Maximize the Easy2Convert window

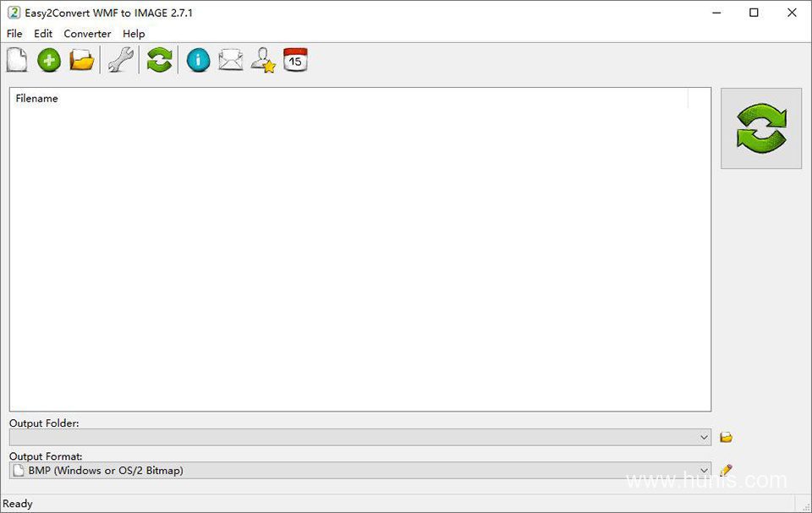754,13
